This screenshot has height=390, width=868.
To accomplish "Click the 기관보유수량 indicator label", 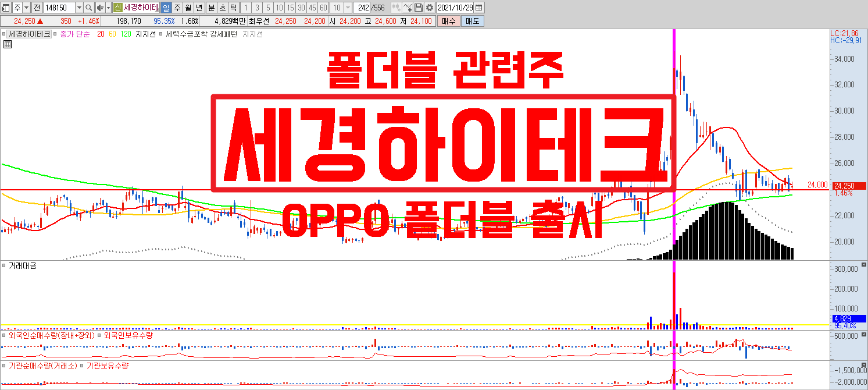I will click(108, 366).
